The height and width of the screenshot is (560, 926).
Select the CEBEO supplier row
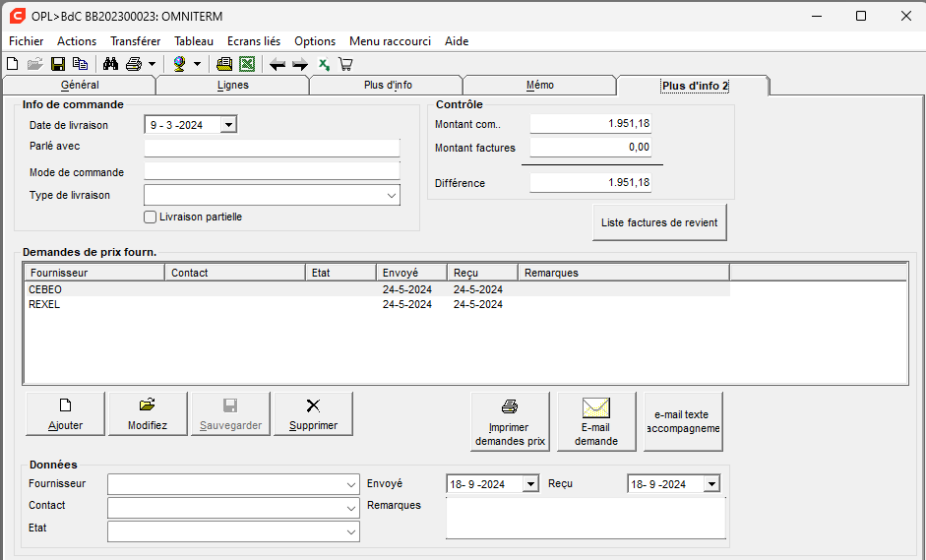377,289
